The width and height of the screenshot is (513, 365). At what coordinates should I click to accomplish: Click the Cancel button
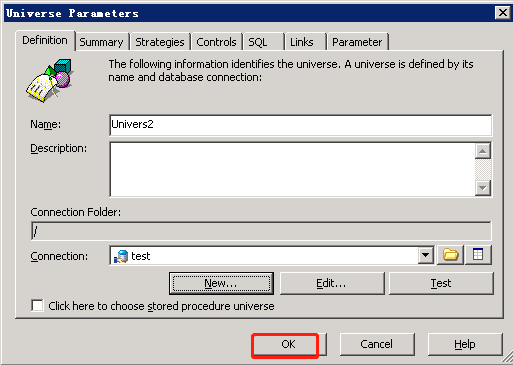click(377, 344)
